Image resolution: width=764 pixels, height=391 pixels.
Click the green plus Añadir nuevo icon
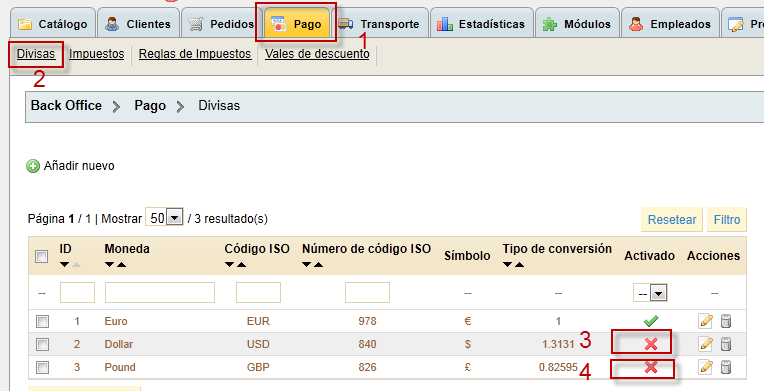33,166
